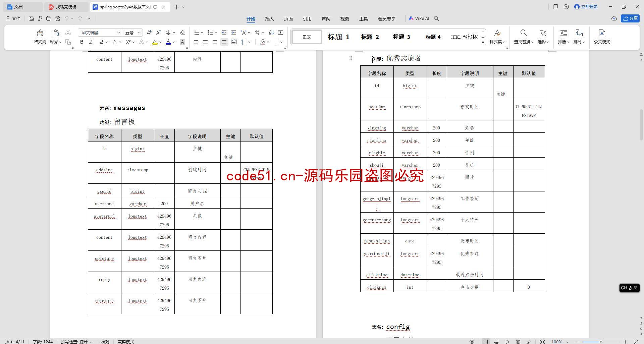Viewport: 644px width, 344px height.
Task: Click the Decrease indent icon
Action: click(x=224, y=33)
